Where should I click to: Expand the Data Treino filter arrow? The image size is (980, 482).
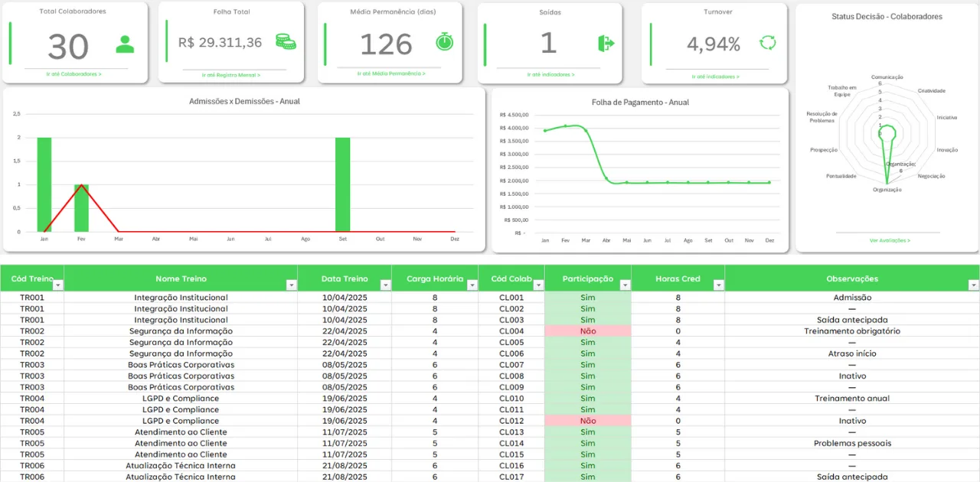point(385,285)
